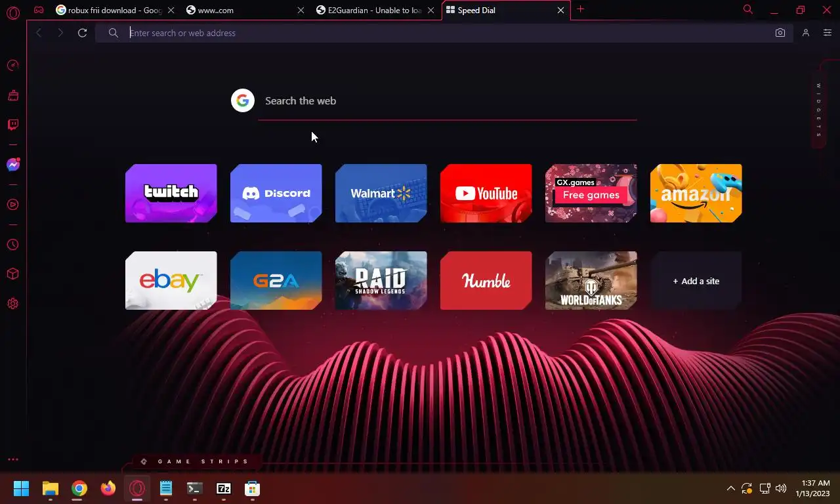The height and width of the screenshot is (504, 840).
Task: Open the YouTube speed dial tile
Action: tap(486, 193)
